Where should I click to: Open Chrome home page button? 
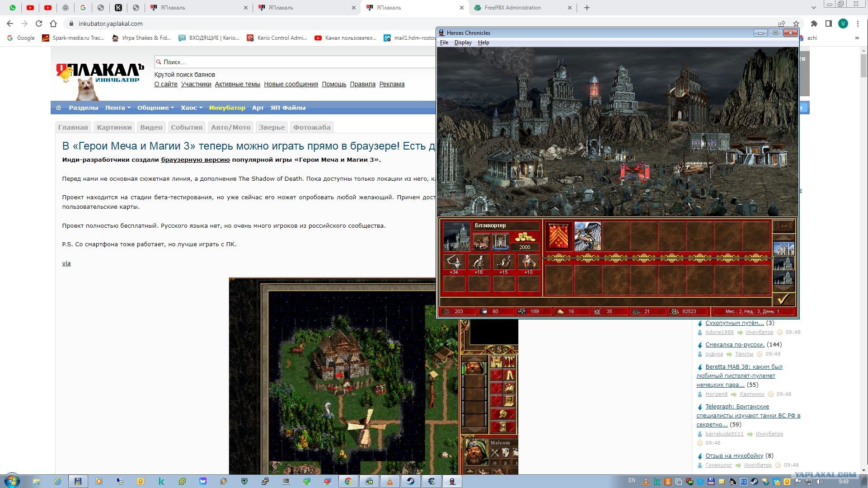pos(53,23)
